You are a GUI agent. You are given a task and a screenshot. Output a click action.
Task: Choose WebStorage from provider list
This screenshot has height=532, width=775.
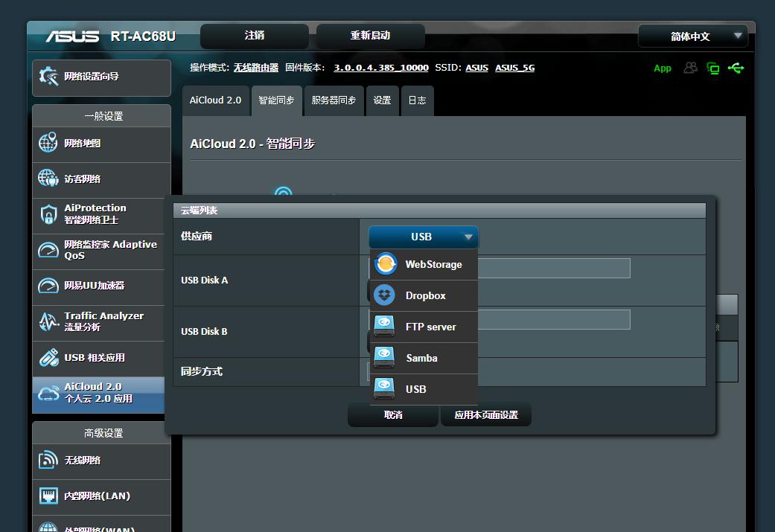pyautogui.click(x=424, y=264)
